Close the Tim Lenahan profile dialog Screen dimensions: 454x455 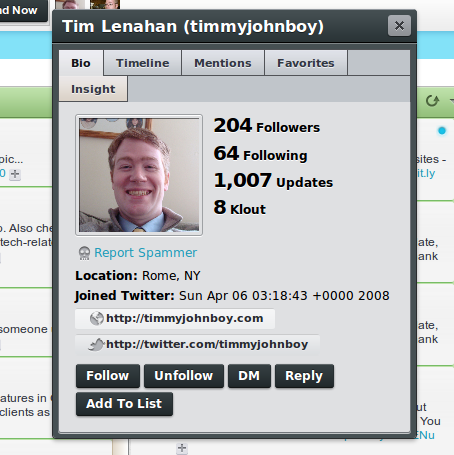[399, 26]
